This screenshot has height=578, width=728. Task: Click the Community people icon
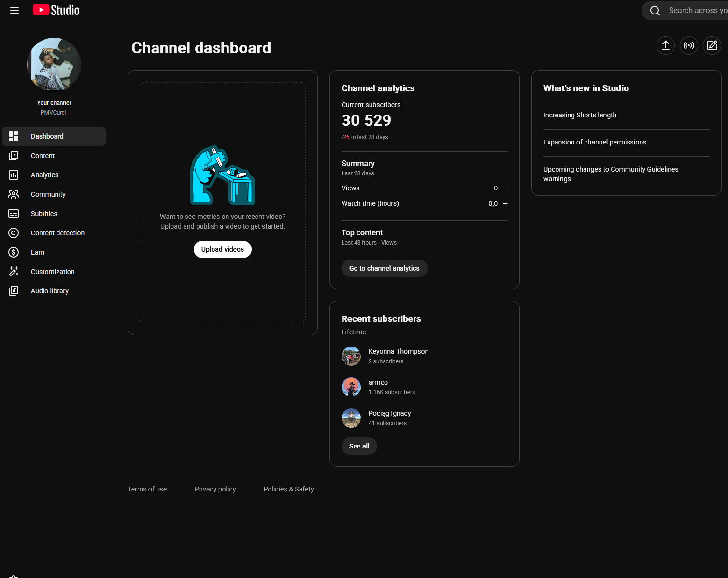pyautogui.click(x=14, y=194)
